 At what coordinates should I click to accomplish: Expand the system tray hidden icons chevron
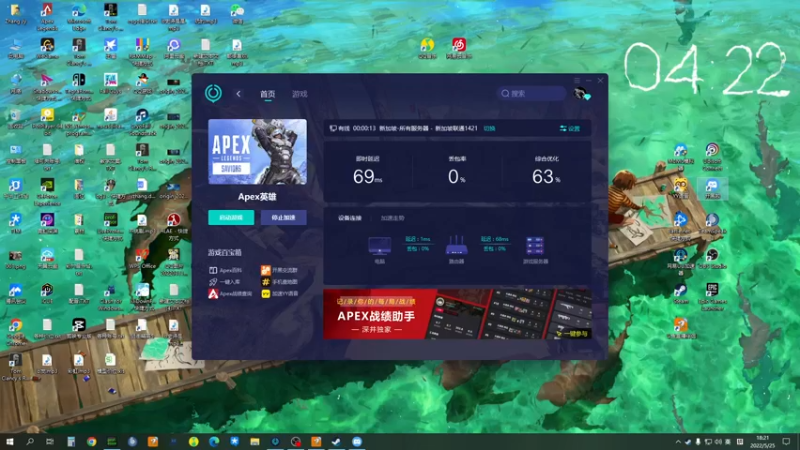pyautogui.click(x=678, y=442)
